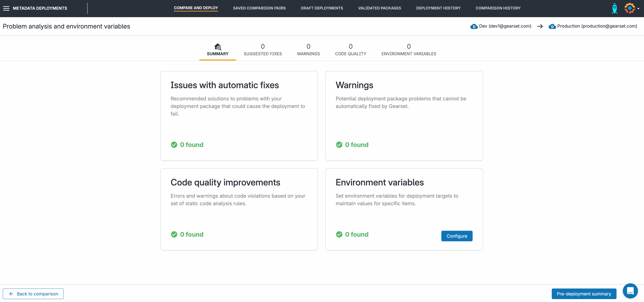
Task: Click the Configure button for environment variables
Action: 457,236
